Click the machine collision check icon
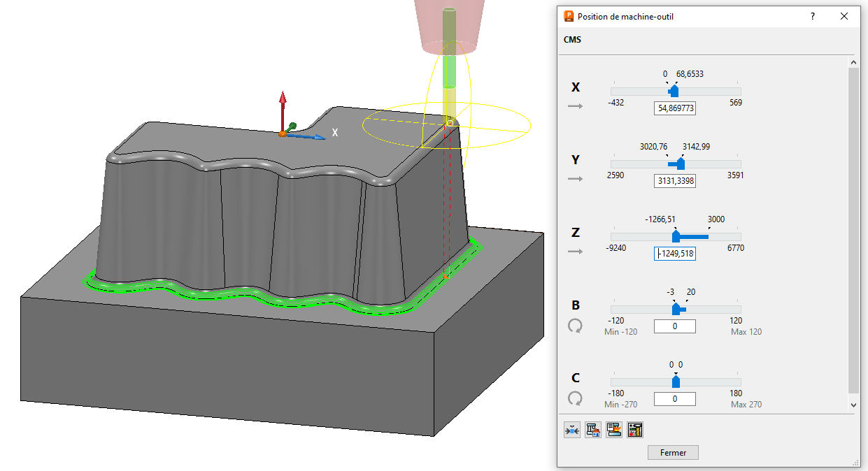This screenshot has width=868, height=471. 614,430
